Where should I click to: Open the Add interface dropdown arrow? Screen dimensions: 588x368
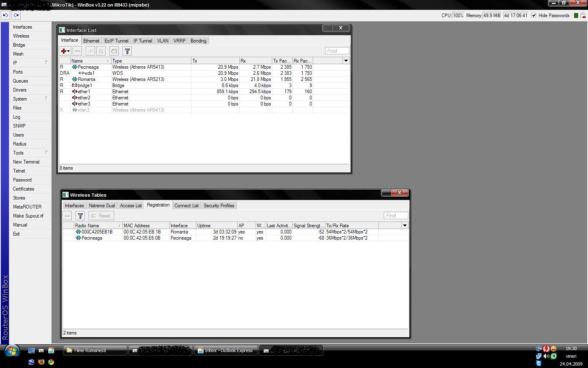pyautogui.click(x=69, y=51)
